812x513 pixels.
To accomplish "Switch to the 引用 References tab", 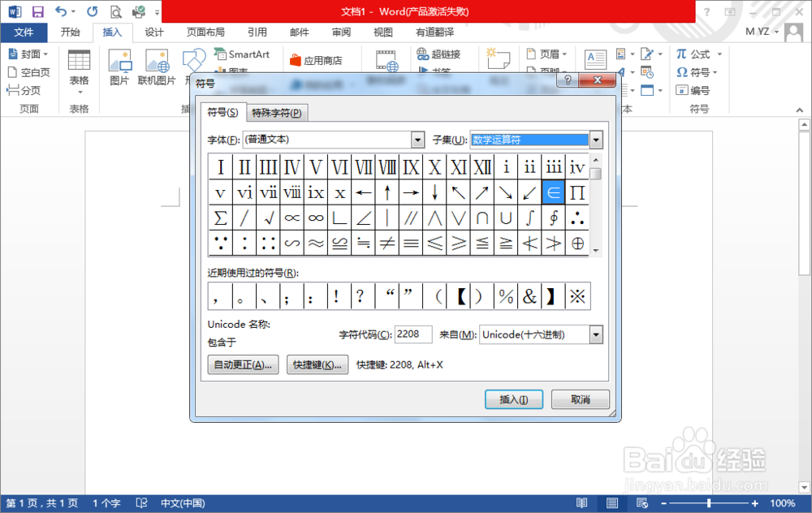I will [257, 32].
